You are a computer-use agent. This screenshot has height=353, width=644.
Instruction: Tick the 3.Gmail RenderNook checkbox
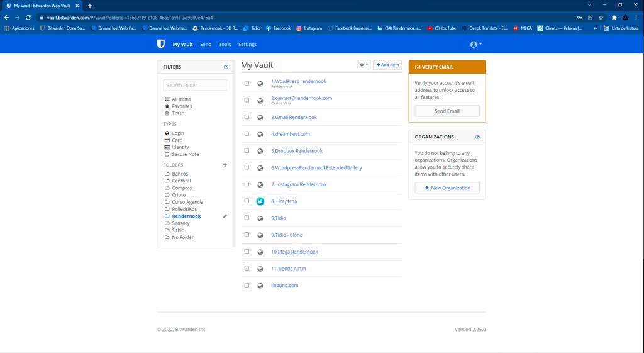coord(247,116)
